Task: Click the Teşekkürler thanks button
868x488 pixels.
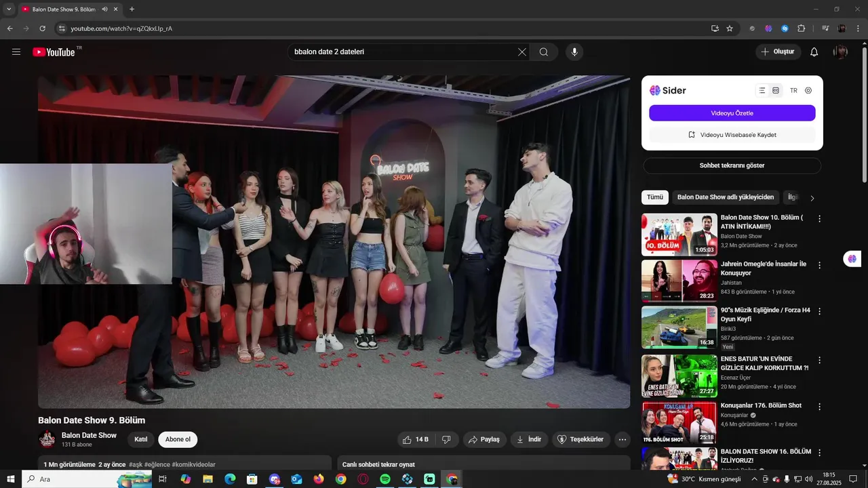Action: tap(581, 439)
